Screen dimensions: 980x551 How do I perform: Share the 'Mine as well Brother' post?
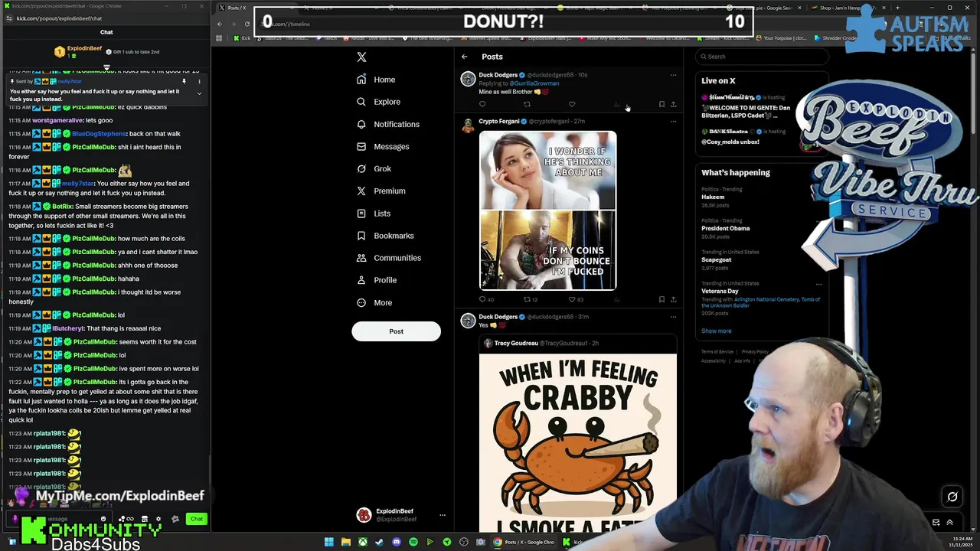pos(673,104)
